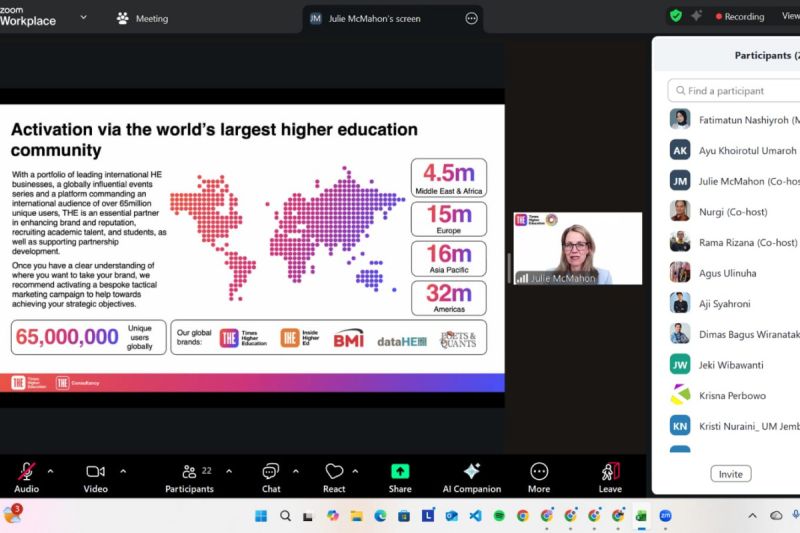Expand the Audio options arrow
Screen dimensions: 800x533
51,471
